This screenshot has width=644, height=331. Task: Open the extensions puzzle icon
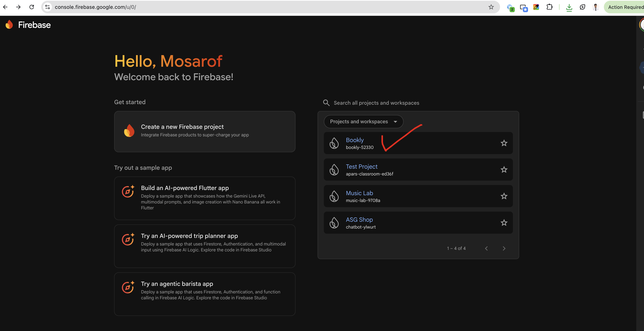click(x=549, y=7)
